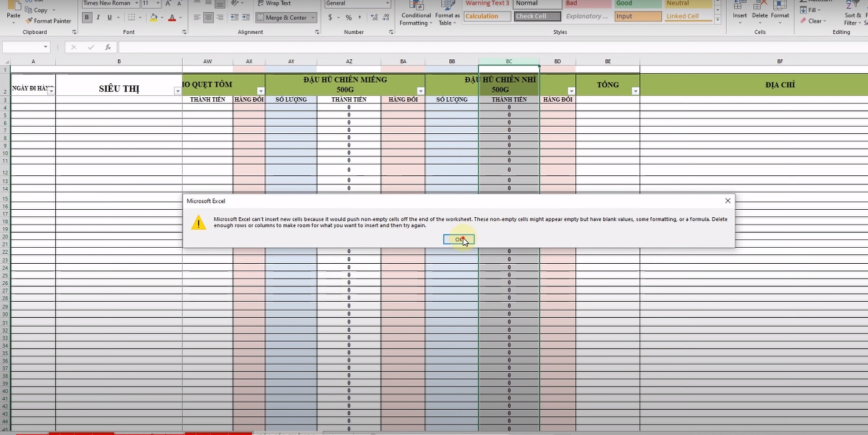The image size is (868, 435).
Task: Click the Orientation text-angle icon
Action: pos(235,3)
